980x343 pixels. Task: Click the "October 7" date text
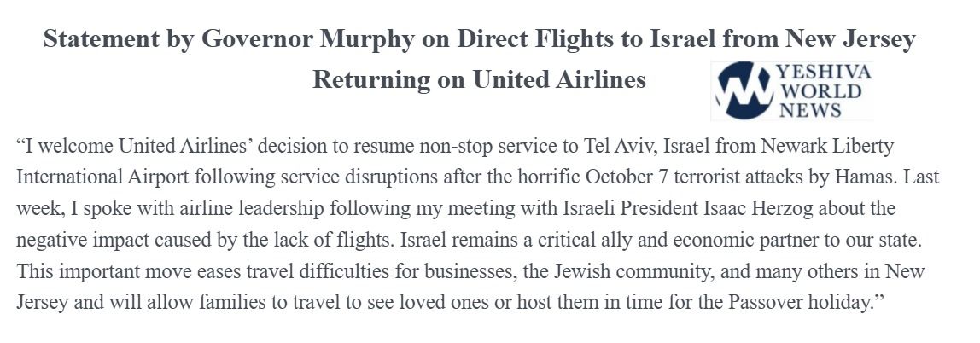[607, 177]
